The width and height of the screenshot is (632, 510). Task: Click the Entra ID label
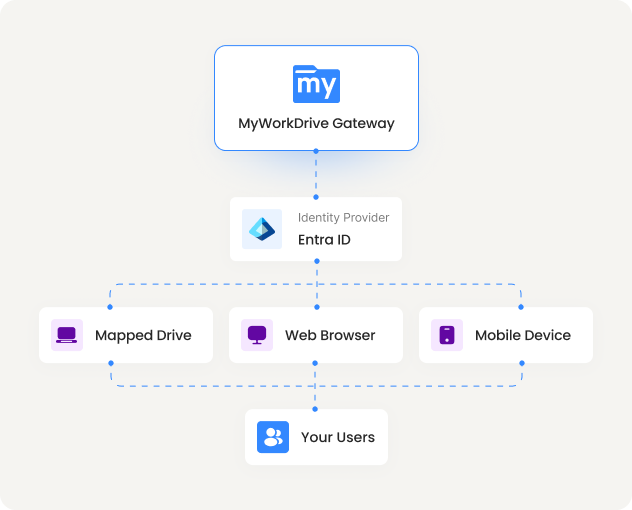click(324, 240)
